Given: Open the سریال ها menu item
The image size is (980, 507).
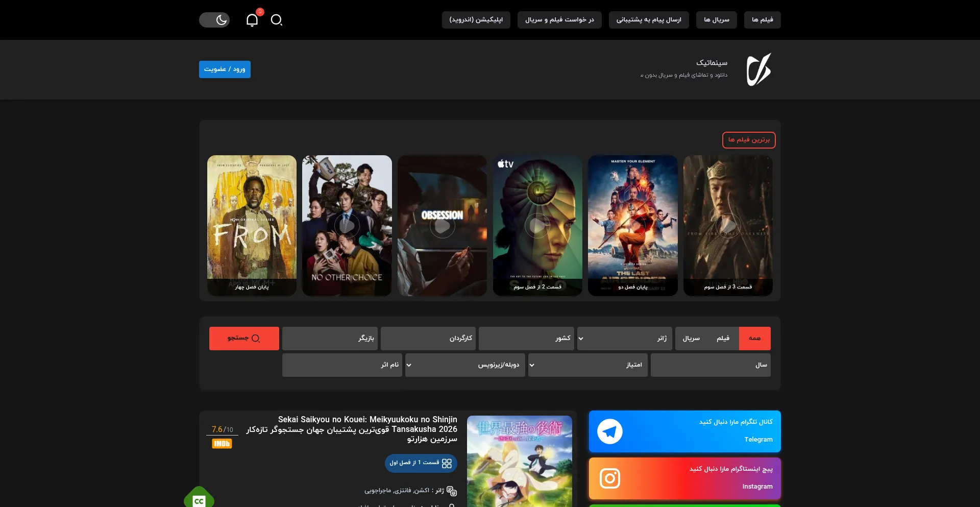Looking at the screenshot, I should [717, 20].
